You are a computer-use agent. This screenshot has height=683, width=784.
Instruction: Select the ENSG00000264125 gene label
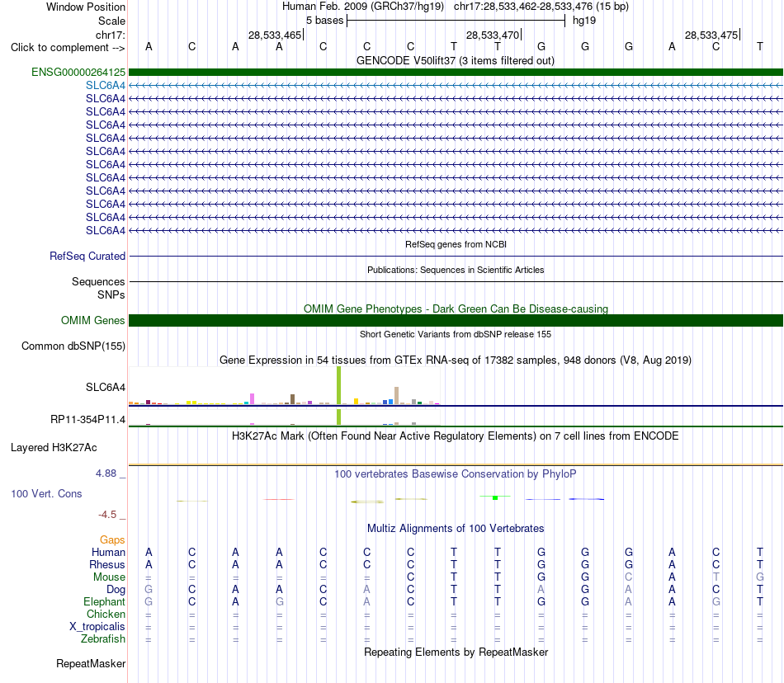point(78,72)
